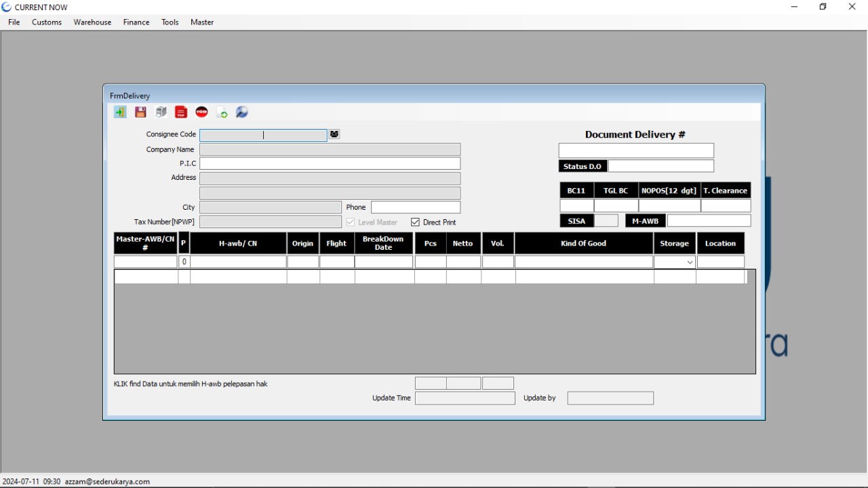Toggle the Direct Print checkbox
Image resolution: width=868 pixels, height=488 pixels.
(416, 223)
